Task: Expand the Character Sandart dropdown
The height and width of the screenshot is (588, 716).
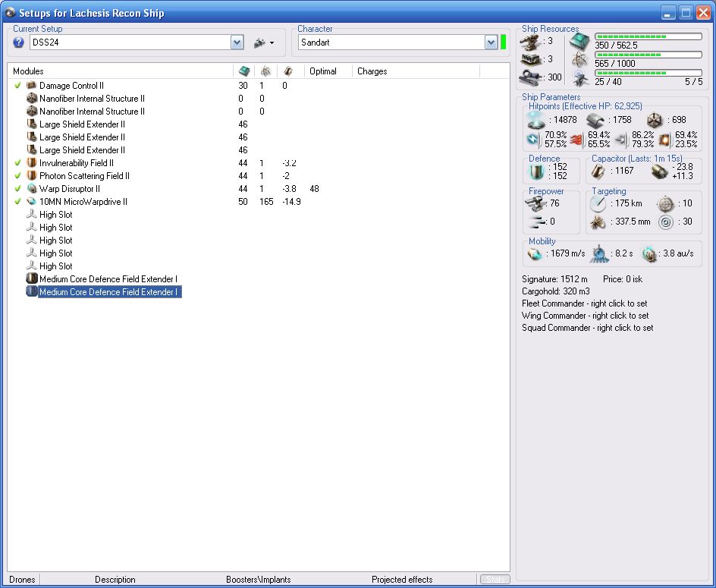Action: pyautogui.click(x=491, y=42)
